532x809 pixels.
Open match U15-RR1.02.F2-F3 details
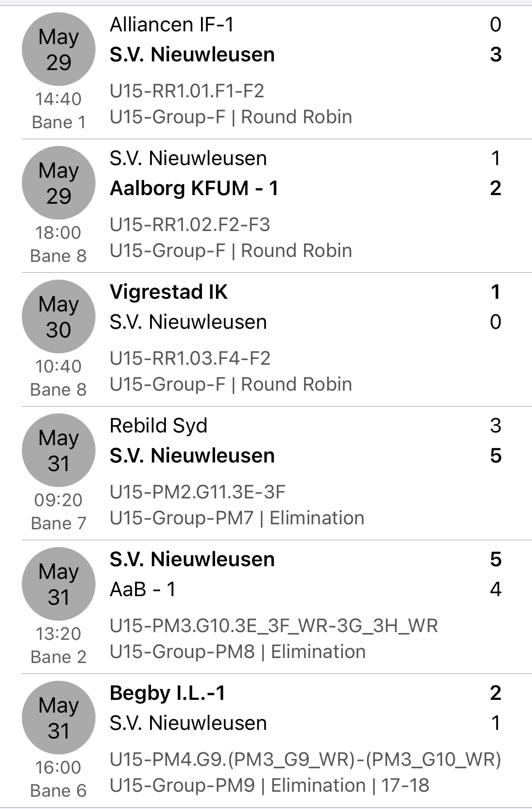coord(190,225)
